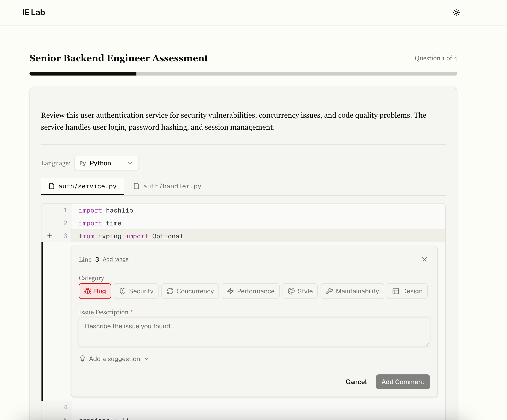The width and height of the screenshot is (507, 420).
Task: Select the auth/service.py tab
Action: coord(82,186)
